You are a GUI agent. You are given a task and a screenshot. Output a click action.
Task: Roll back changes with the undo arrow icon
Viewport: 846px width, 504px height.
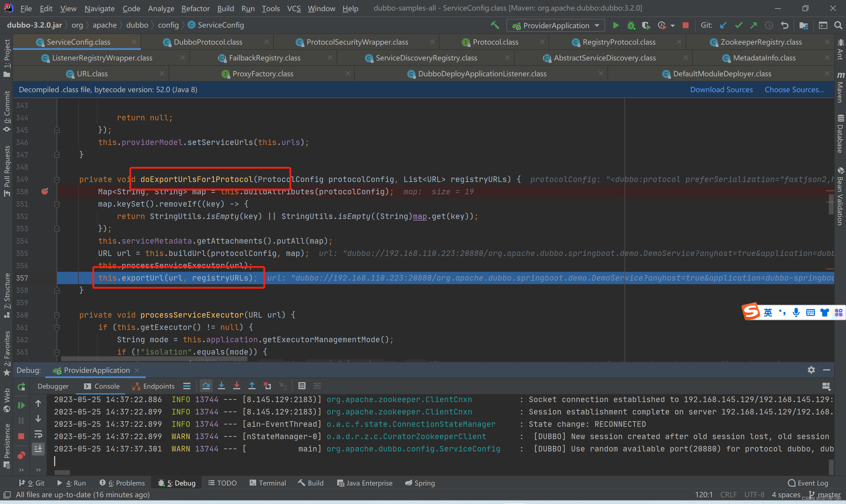point(784,25)
